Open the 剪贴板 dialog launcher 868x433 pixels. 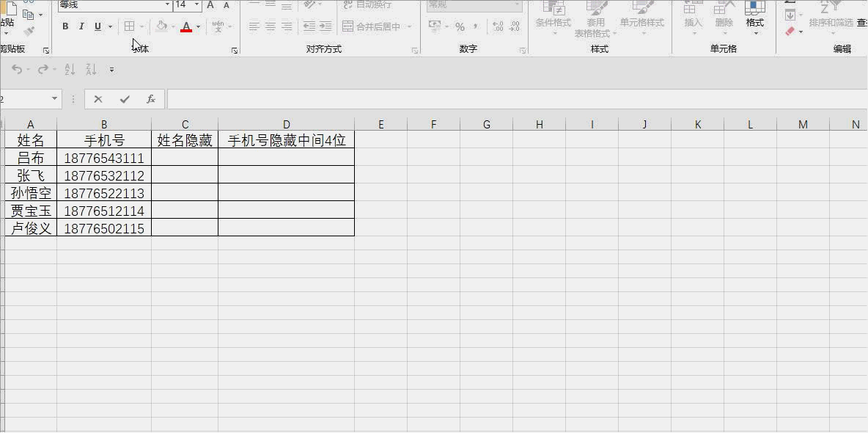[x=46, y=51]
